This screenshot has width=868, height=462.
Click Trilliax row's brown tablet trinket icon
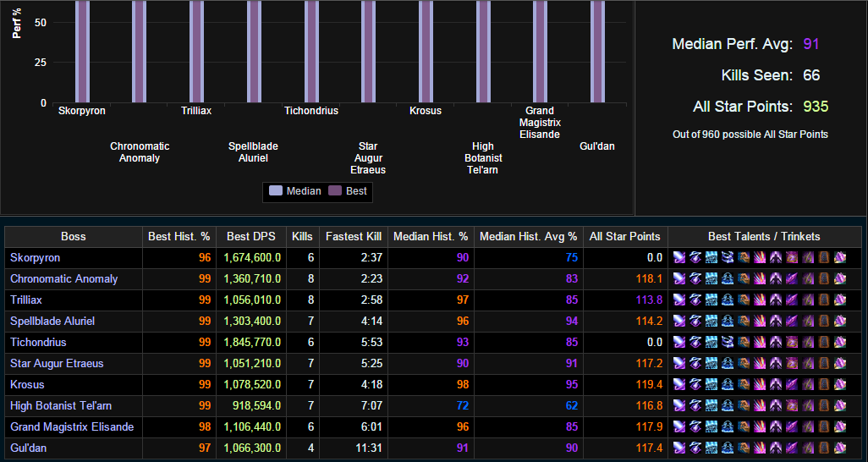(x=824, y=300)
